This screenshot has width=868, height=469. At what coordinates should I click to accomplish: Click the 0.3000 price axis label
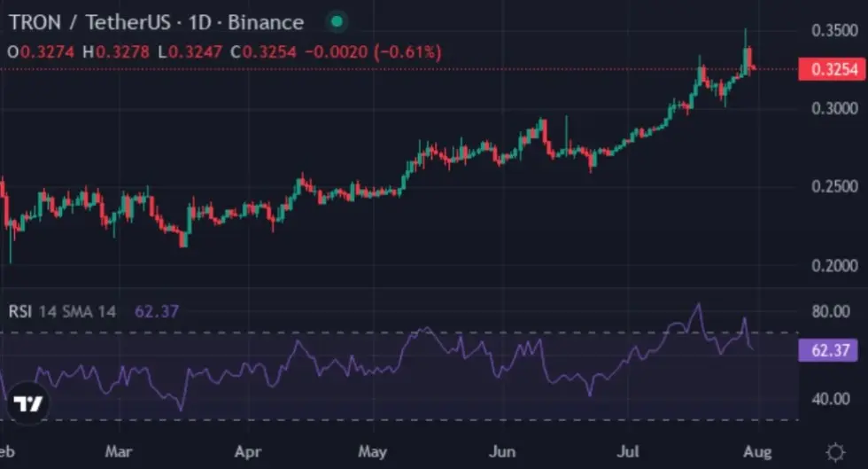pyautogui.click(x=834, y=108)
